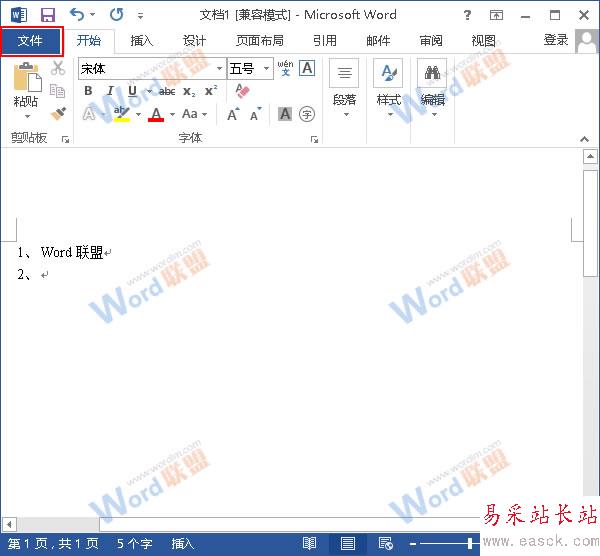Paste using the clipboard 粘贴 icon
This screenshot has width=600, height=556.
26,77
